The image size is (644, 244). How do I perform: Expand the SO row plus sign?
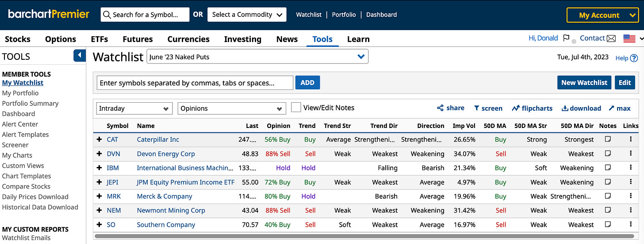point(100,224)
